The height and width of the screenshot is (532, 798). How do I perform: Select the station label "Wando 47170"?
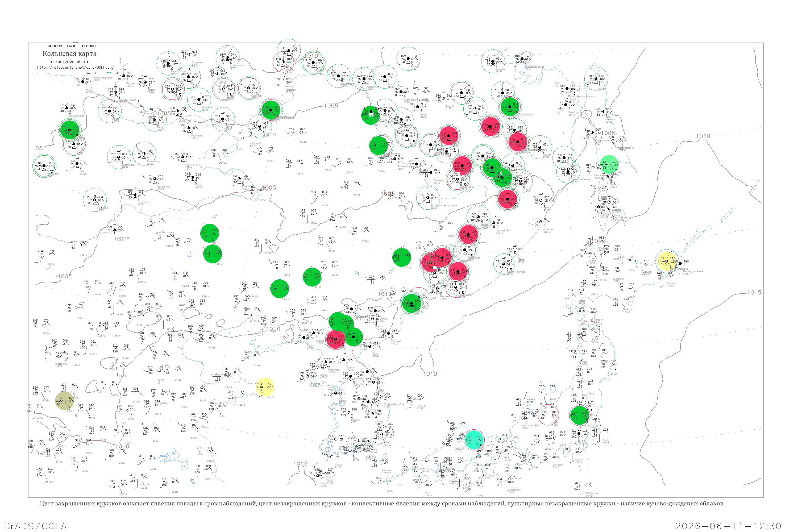point(338,466)
